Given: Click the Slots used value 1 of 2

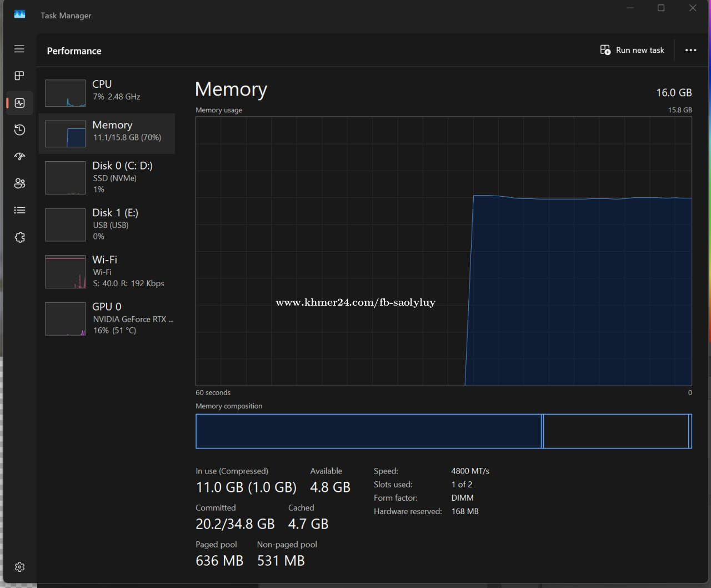Looking at the screenshot, I should click(x=462, y=485).
